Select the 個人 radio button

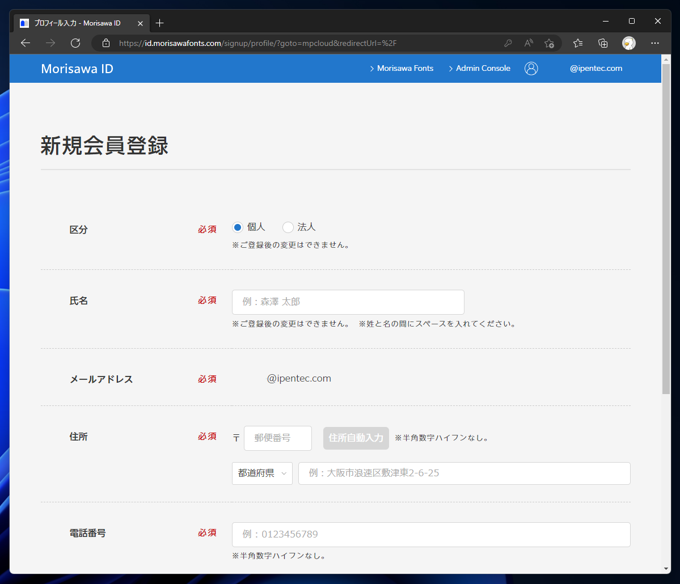(x=237, y=227)
